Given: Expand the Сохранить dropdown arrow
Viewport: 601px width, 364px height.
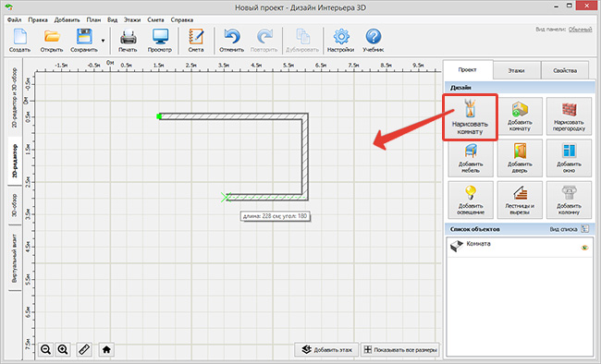Looking at the screenshot, I should (103, 41).
